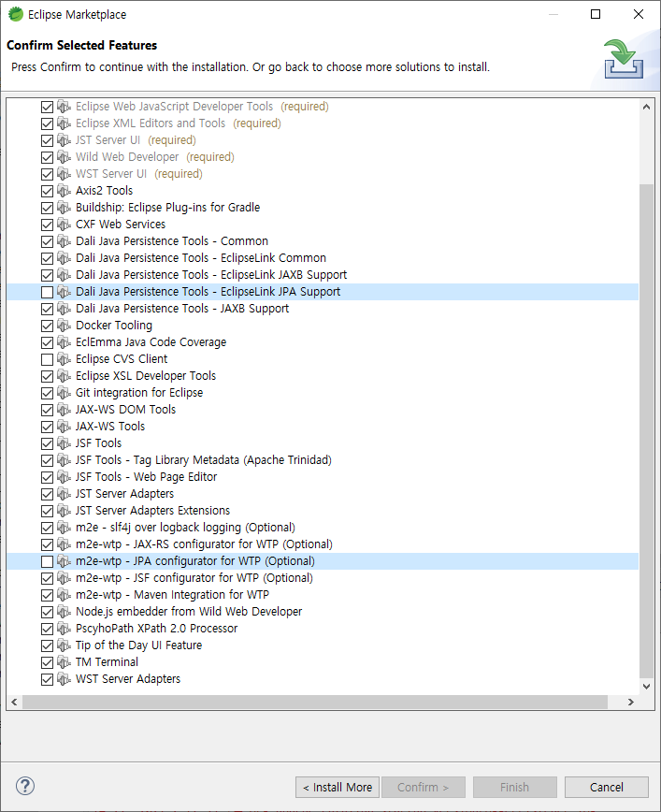Click the feature icon beside JST Server Adapters Extensions
Viewport: 661px width, 812px height.
click(x=64, y=511)
